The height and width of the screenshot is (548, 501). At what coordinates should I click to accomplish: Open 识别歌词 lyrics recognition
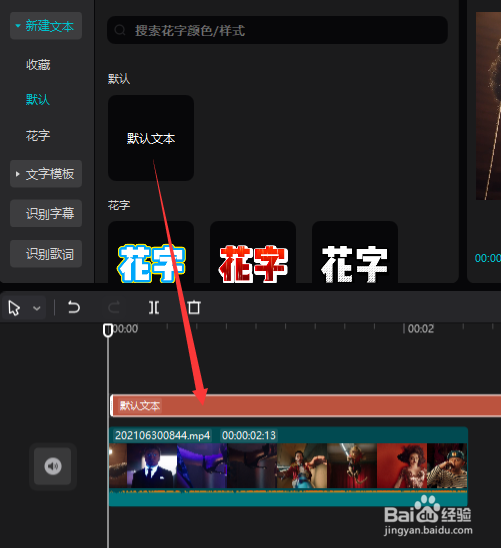46,254
